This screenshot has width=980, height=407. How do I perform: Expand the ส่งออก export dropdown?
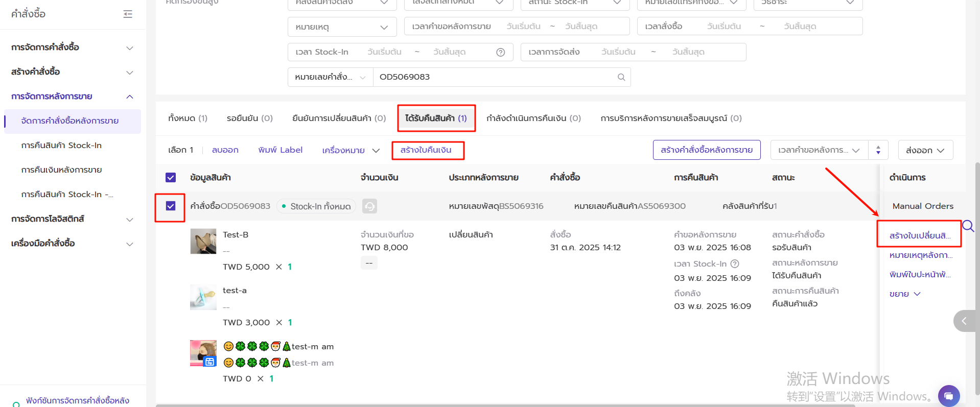click(925, 150)
